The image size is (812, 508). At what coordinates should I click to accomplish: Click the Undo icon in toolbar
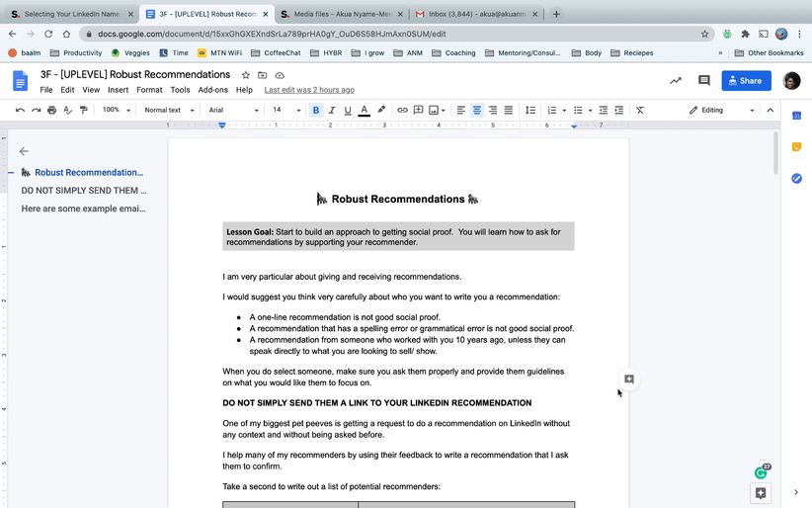pos(20,110)
